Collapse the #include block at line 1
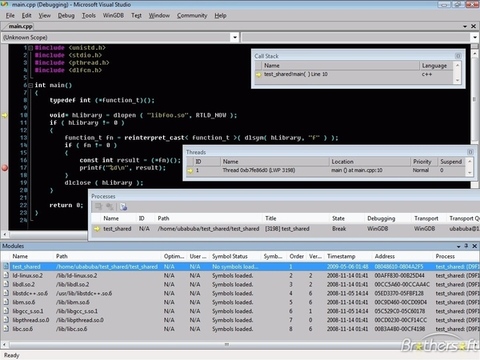Screen dimensions: 480x360 click(30, 48)
